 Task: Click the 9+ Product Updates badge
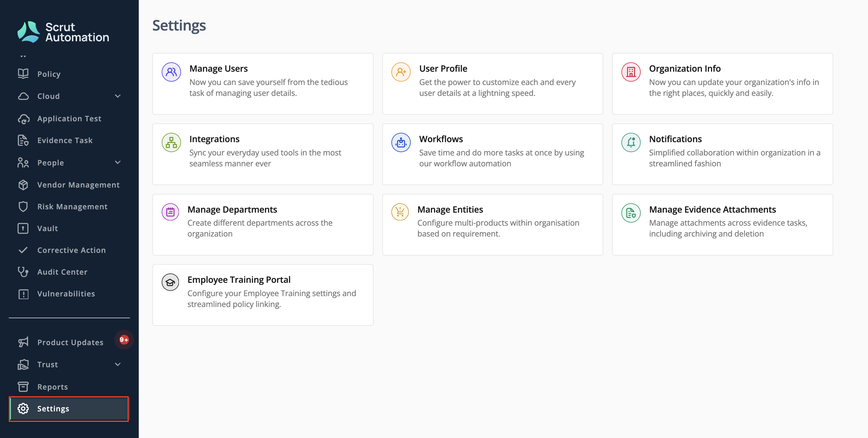[x=124, y=340]
